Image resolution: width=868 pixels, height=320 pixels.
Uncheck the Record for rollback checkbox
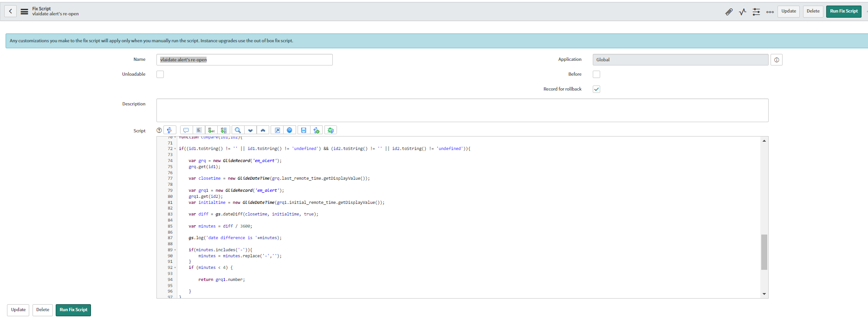pyautogui.click(x=596, y=89)
